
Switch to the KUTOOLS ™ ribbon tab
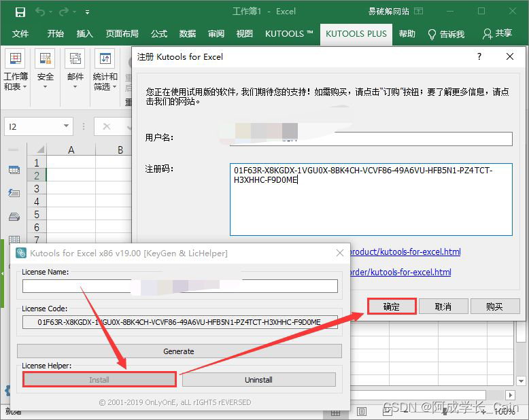click(289, 34)
